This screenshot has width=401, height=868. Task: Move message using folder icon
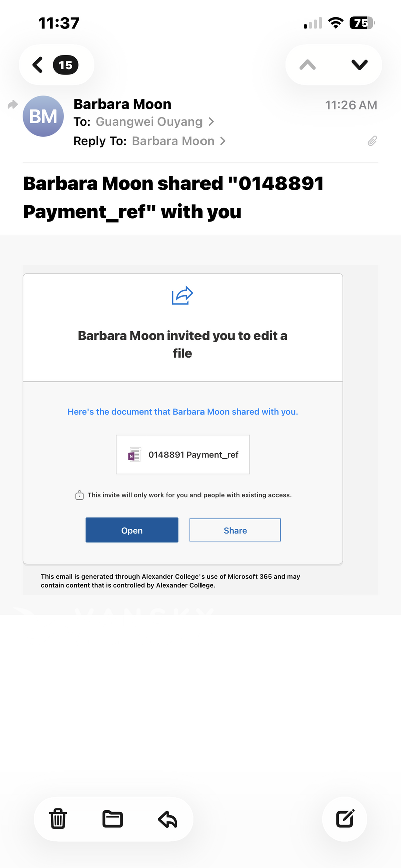[113, 819]
